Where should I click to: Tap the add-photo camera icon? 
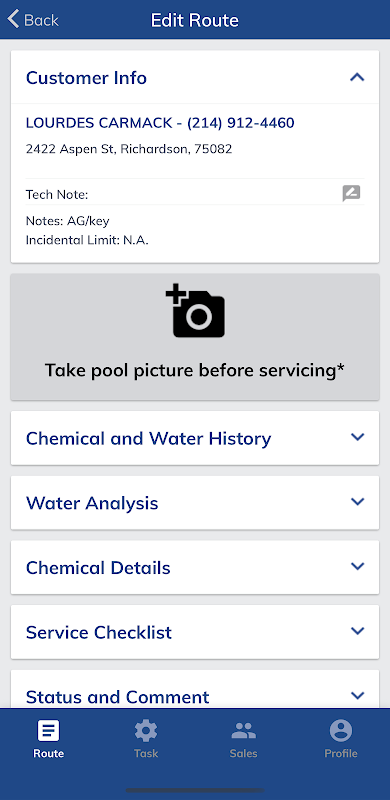coord(195,311)
